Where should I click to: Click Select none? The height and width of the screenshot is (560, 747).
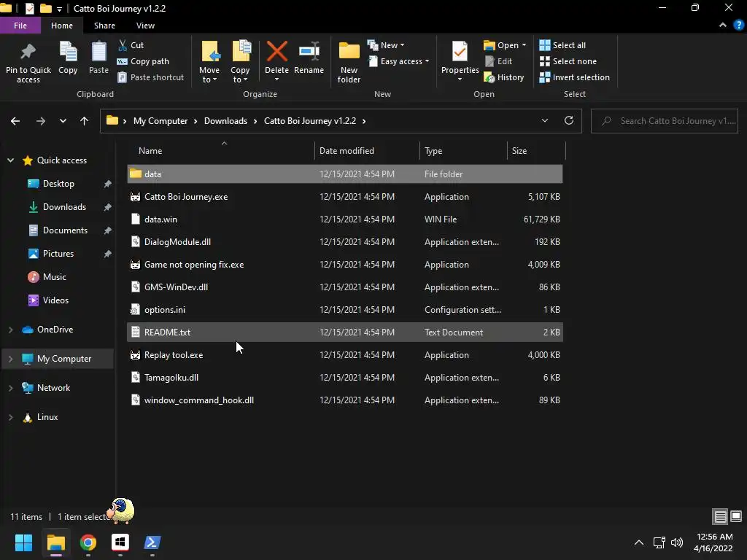pos(568,61)
